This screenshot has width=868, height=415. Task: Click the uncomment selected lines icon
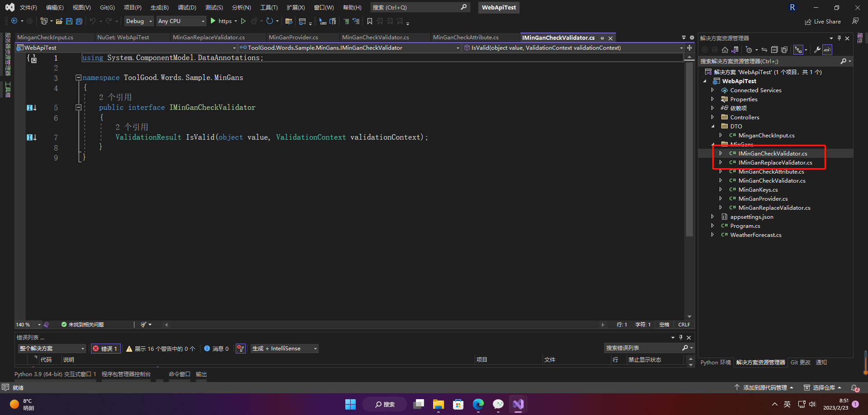pyautogui.click(x=356, y=21)
